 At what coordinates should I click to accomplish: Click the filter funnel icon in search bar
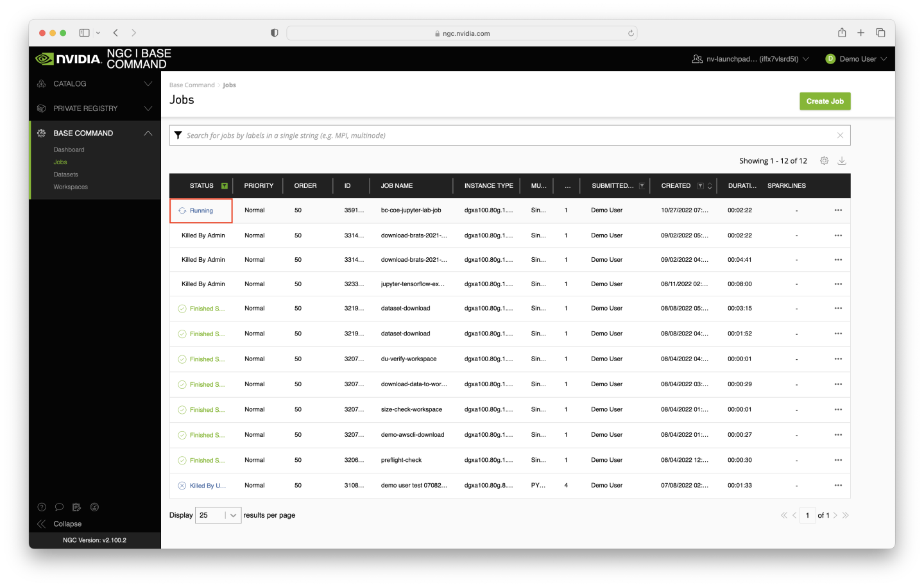178,135
